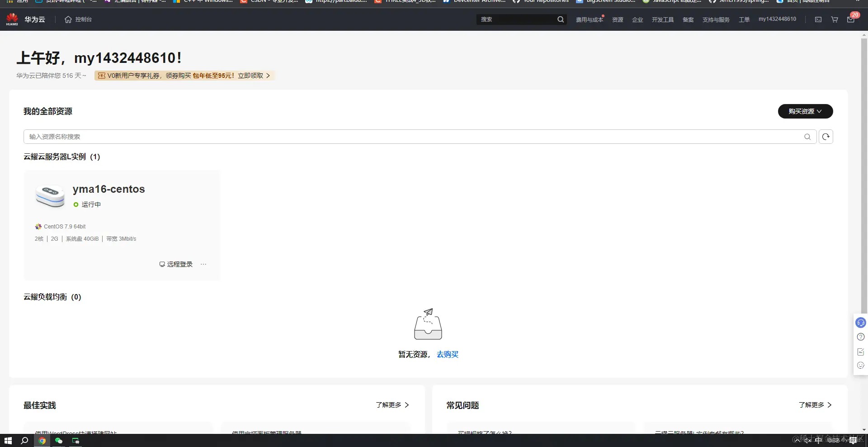Open the 购买资源 dropdown

click(x=805, y=111)
